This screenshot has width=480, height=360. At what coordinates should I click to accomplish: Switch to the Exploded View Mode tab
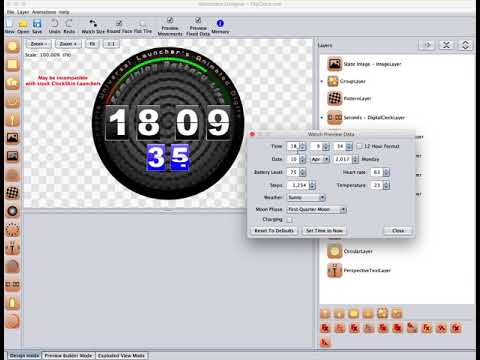point(121,356)
